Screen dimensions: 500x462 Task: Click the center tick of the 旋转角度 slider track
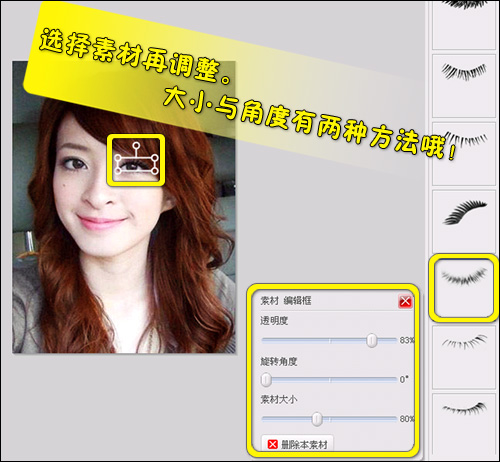(x=330, y=380)
